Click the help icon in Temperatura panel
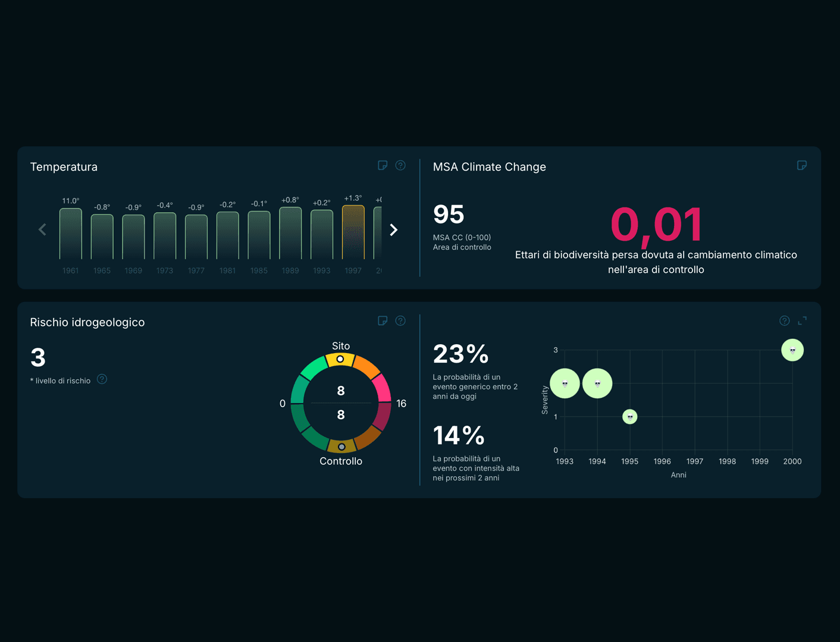The image size is (840, 642). [x=400, y=165]
